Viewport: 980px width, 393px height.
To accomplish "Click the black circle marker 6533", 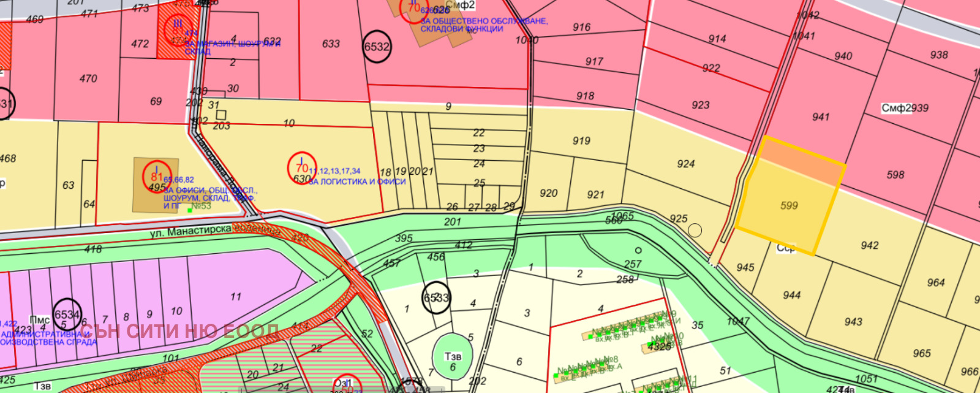I will tap(436, 298).
